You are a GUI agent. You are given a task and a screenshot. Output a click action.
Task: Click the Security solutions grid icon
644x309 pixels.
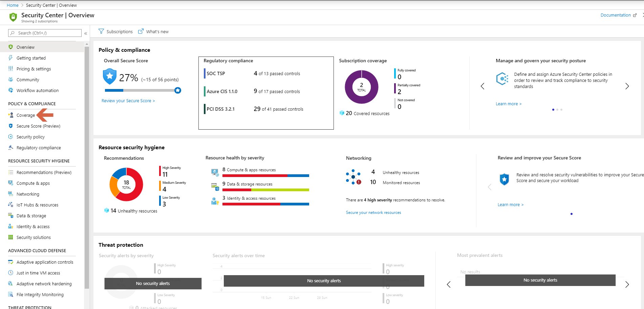pyautogui.click(x=10, y=237)
